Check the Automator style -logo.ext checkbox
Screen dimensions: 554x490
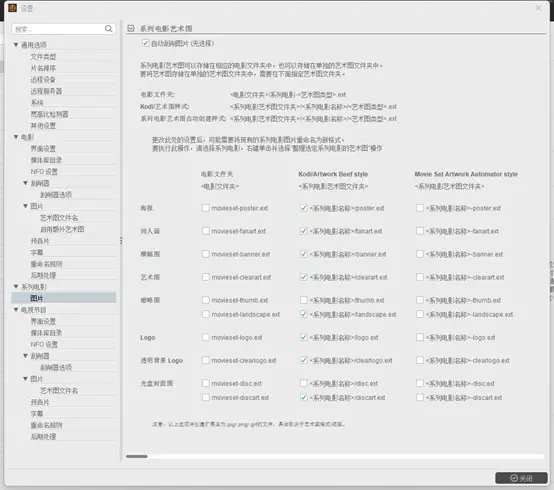click(420, 337)
